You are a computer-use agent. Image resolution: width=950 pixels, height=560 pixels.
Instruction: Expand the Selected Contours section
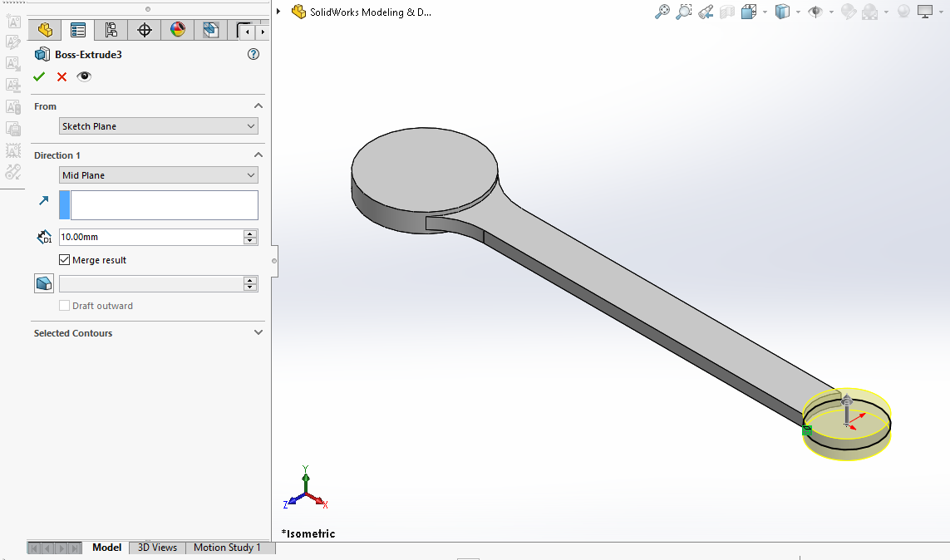[258, 333]
